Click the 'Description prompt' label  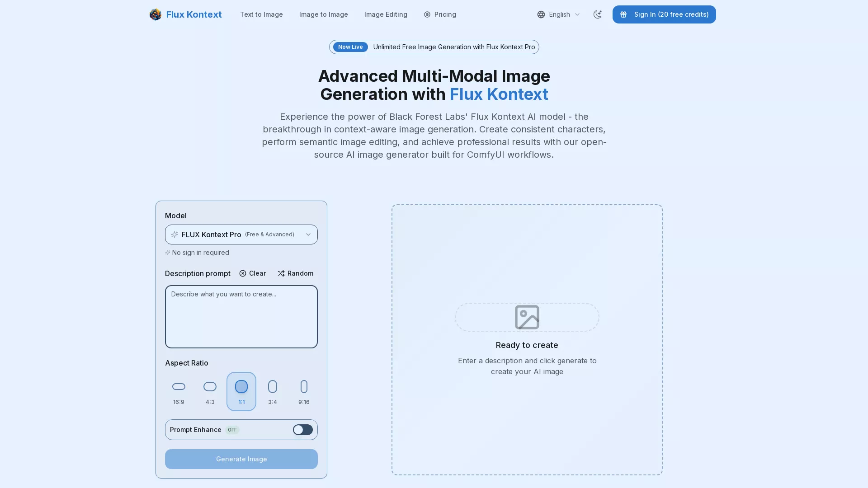pos(198,273)
